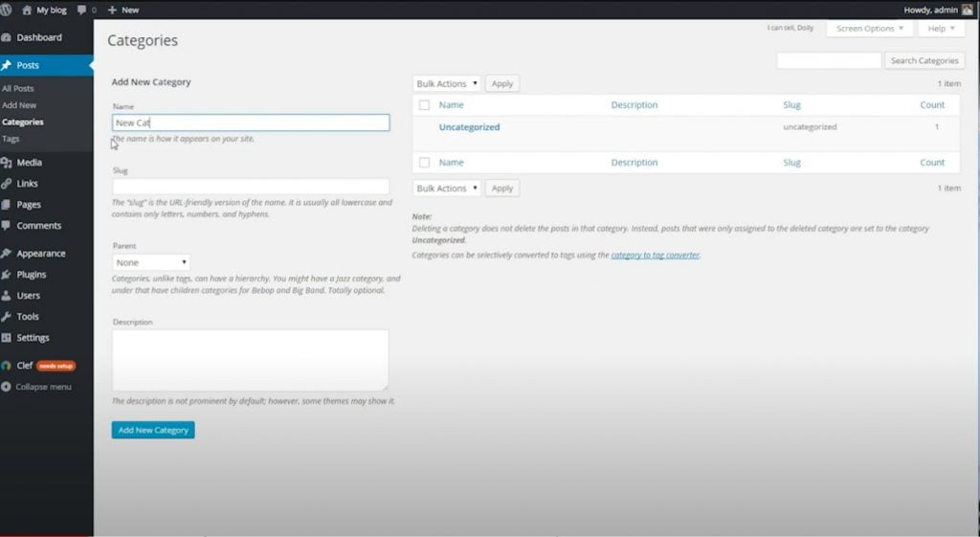Viewport: 980px width, 537px height.
Task: Check the select-all checkbox in table header
Action: tap(424, 105)
